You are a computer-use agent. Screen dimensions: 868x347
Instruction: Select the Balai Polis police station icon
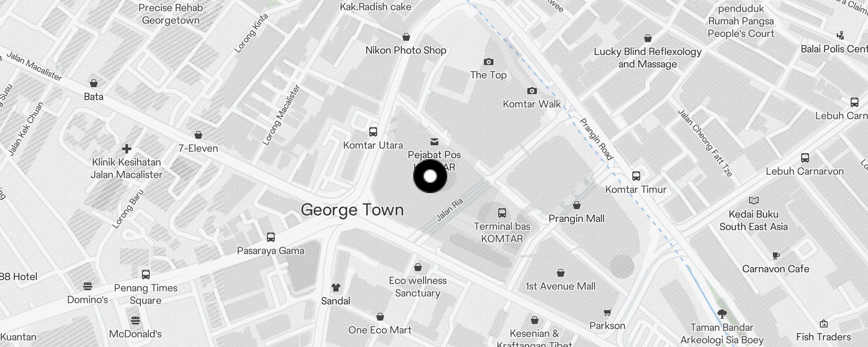tap(841, 36)
